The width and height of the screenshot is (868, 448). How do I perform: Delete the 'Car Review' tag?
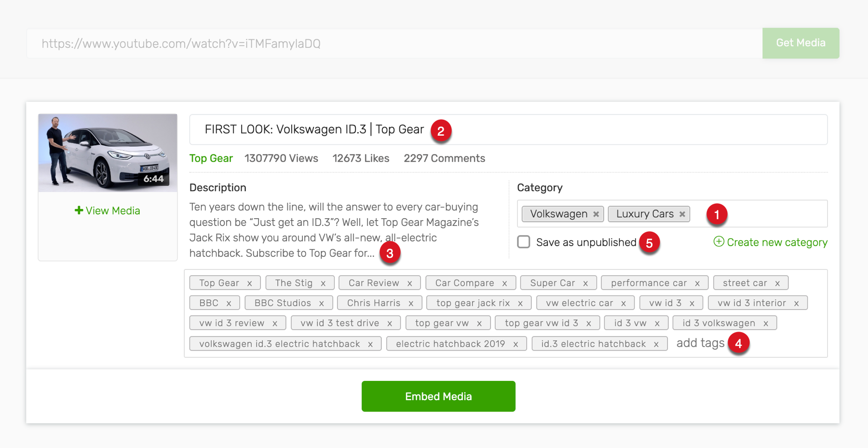click(409, 283)
